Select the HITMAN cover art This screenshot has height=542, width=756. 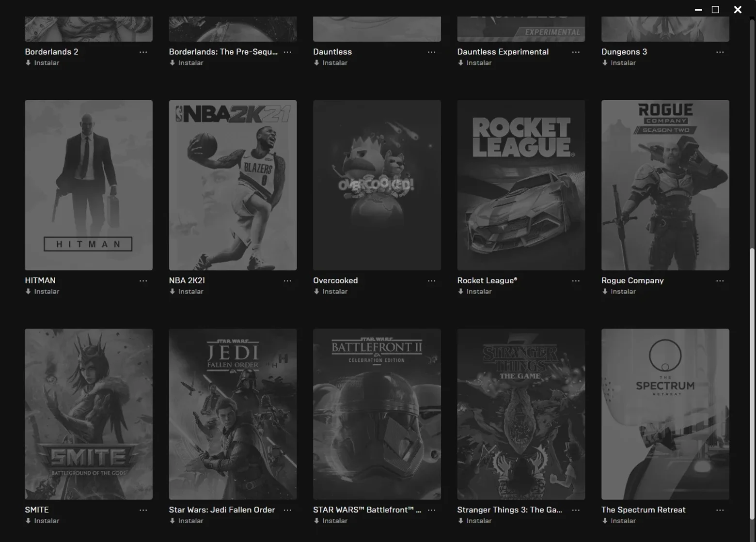coord(89,185)
